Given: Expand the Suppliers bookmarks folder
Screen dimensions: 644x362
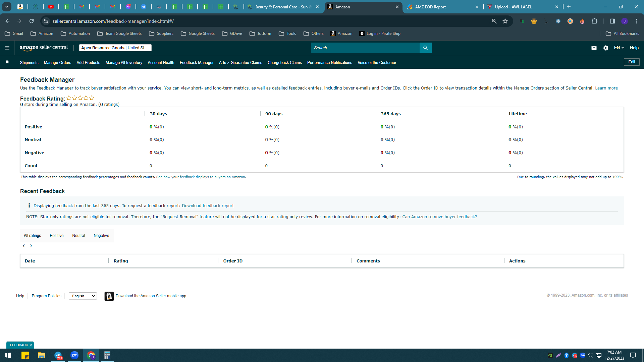Looking at the screenshot, I should 161,34.
